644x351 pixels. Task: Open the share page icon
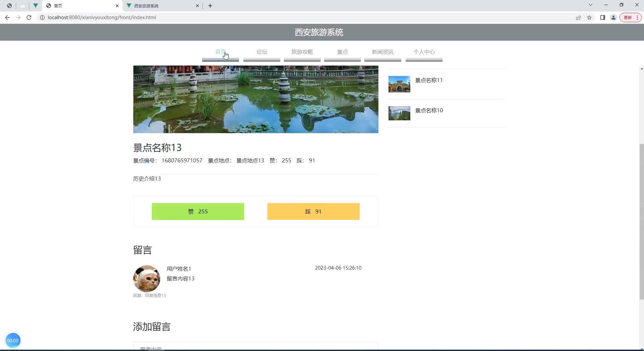click(579, 17)
